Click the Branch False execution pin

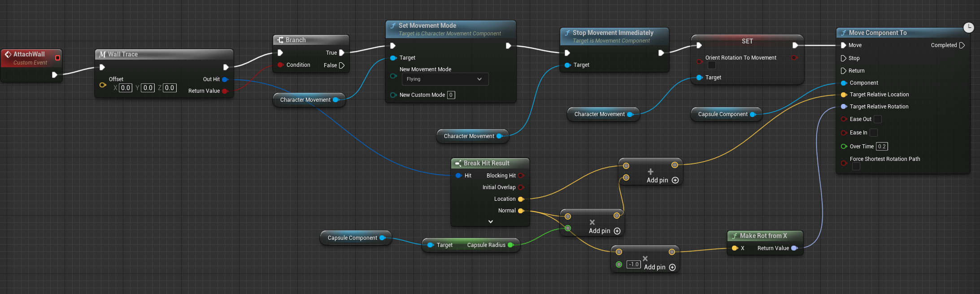click(x=342, y=65)
